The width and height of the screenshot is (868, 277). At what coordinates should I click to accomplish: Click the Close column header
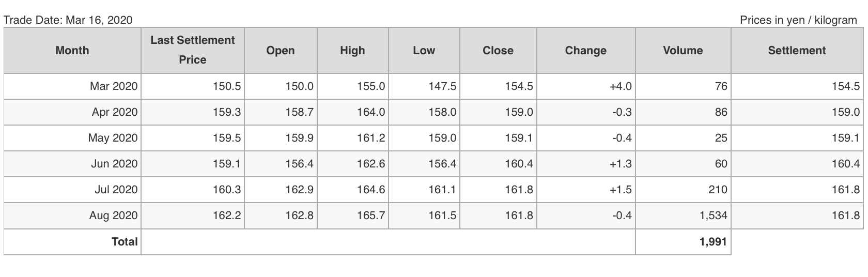click(498, 50)
